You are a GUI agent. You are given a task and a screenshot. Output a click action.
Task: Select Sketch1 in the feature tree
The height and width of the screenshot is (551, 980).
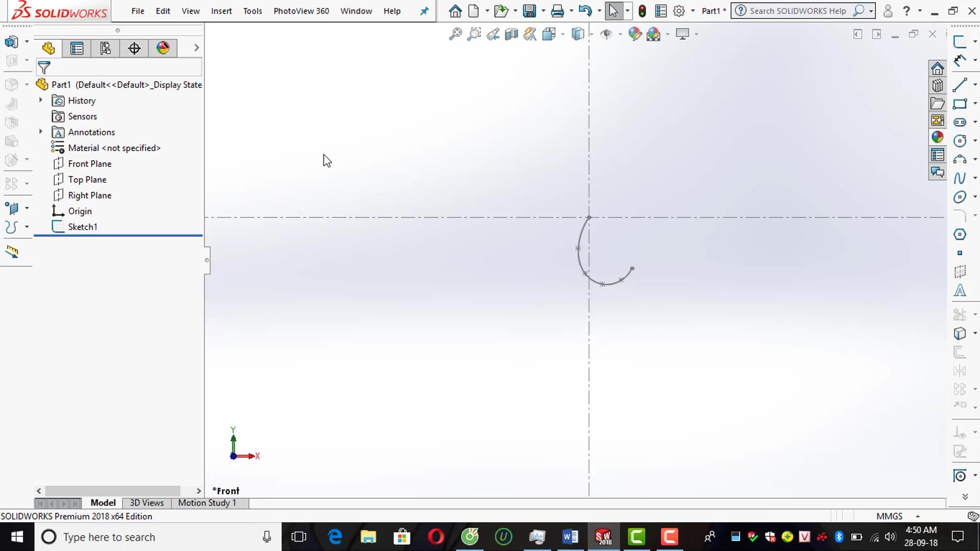coord(82,227)
